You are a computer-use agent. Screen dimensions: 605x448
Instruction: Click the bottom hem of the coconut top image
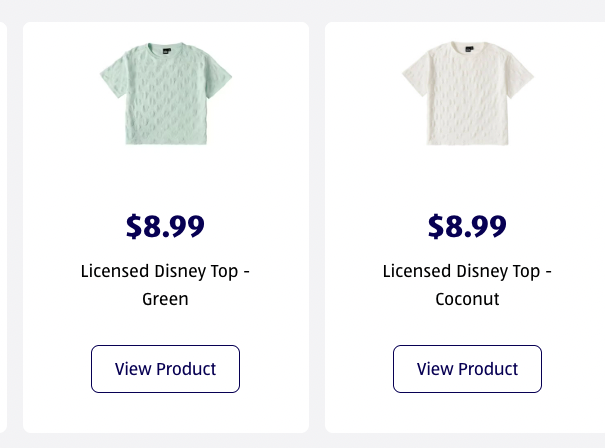pyautogui.click(x=467, y=141)
